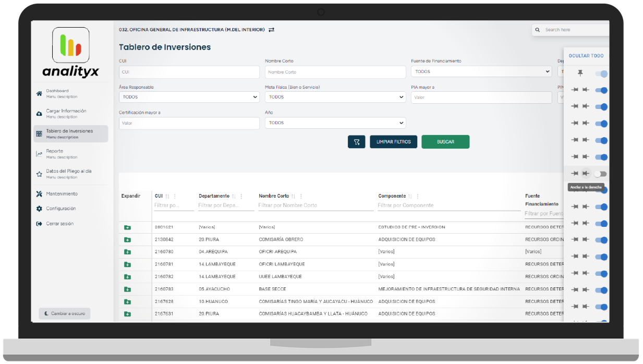Switch to dark mode with Cambiar a oscuro

pyautogui.click(x=65, y=313)
